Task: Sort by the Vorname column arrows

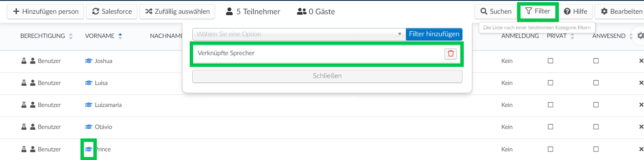Action: click(x=120, y=36)
